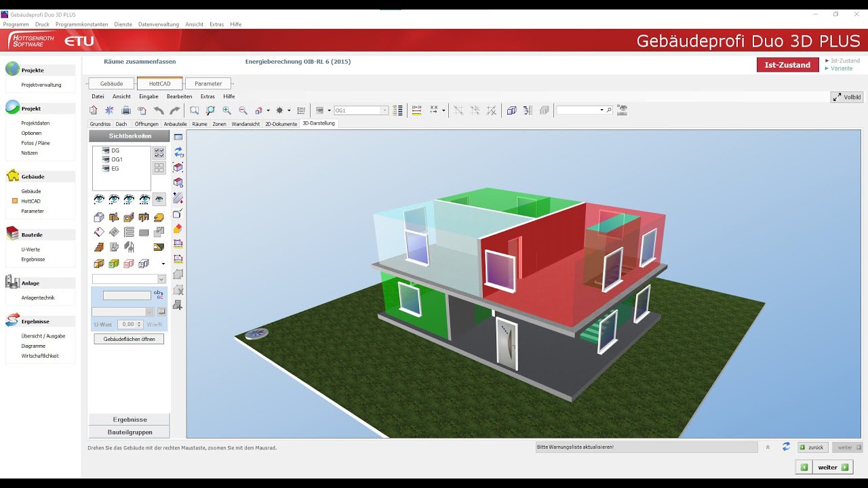This screenshot has height=488, width=868.
Task: Open the toolbar search combo box dropdown
Action: pyautogui.click(x=601, y=110)
